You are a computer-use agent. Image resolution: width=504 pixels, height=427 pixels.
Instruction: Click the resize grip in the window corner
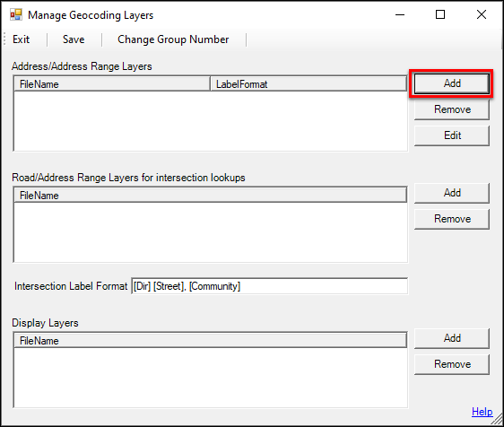coord(498,420)
